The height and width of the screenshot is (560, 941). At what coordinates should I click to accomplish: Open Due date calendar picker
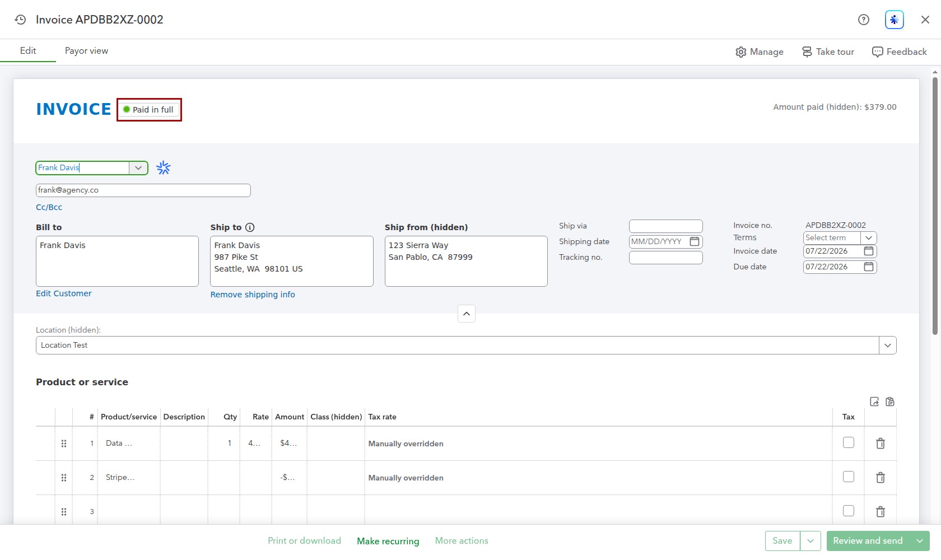pos(869,267)
